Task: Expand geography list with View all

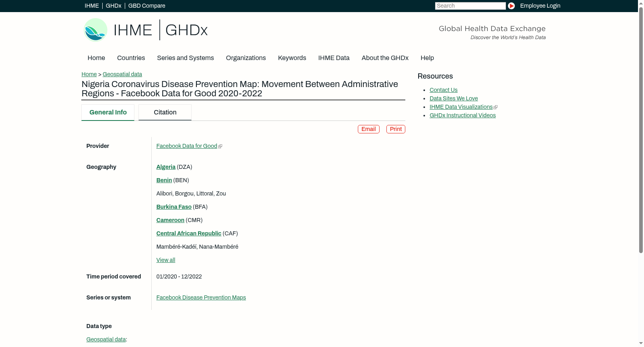Action: pyautogui.click(x=166, y=260)
